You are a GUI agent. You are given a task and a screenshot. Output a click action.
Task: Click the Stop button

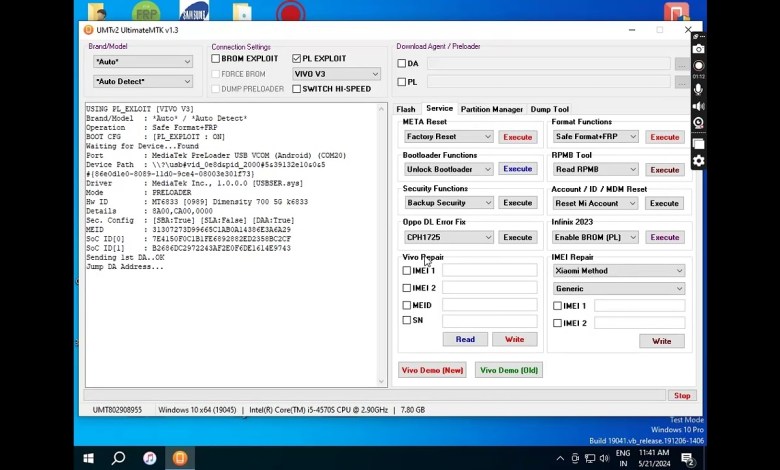[682, 396]
